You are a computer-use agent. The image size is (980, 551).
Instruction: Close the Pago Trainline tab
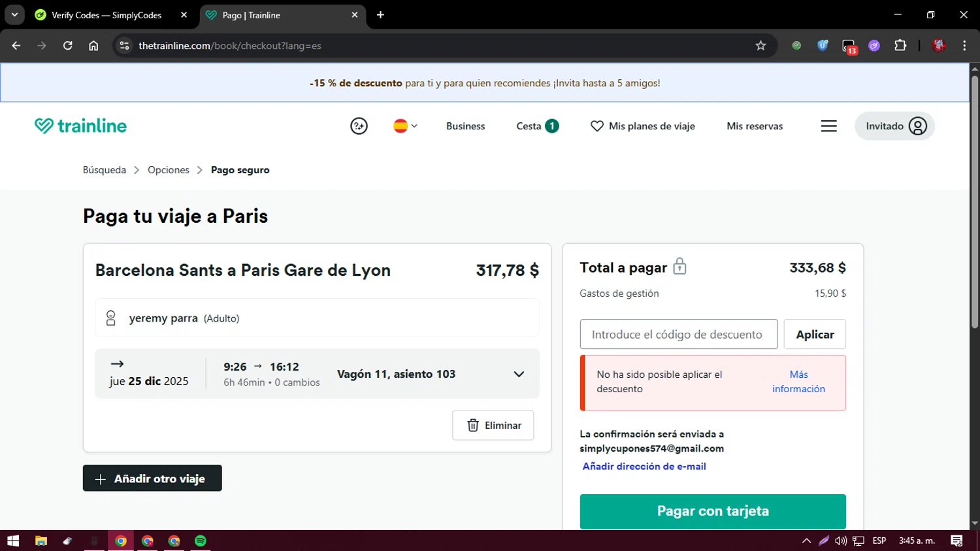(355, 15)
